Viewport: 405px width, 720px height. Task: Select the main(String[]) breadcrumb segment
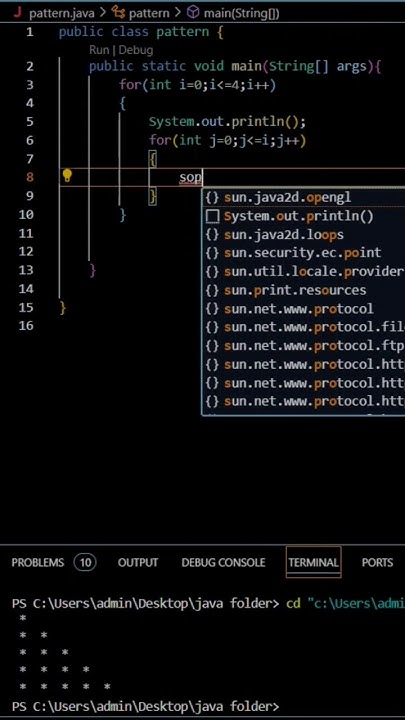pyautogui.click(x=242, y=13)
